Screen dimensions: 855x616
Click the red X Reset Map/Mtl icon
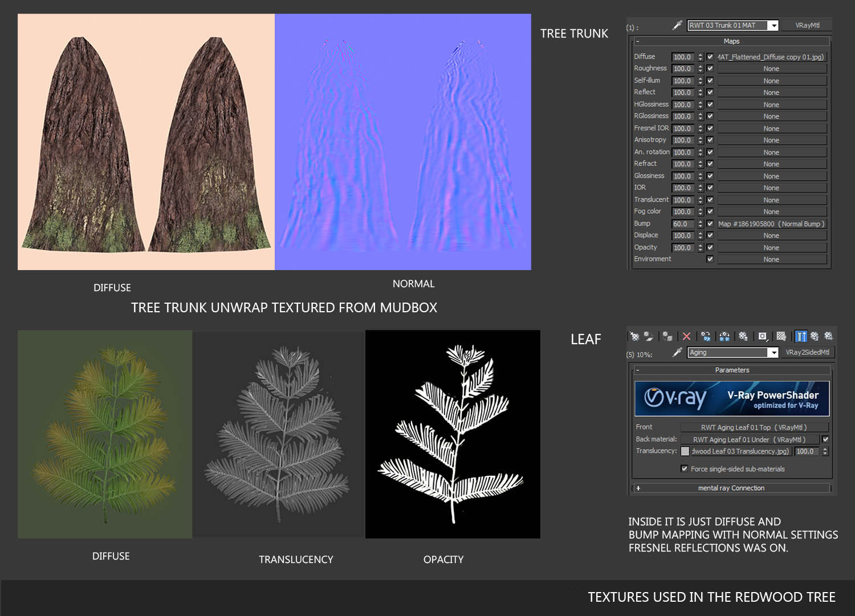click(686, 336)
